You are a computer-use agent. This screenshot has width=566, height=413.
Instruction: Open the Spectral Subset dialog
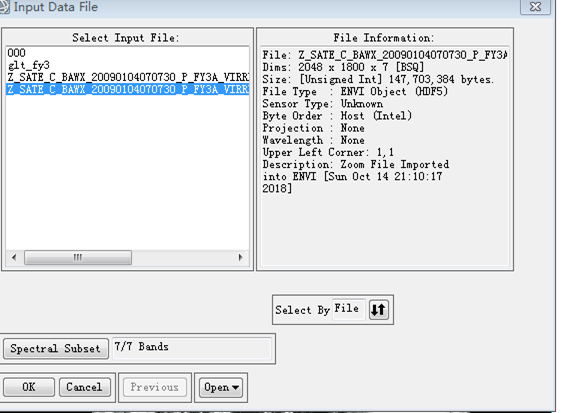point(56,348)
